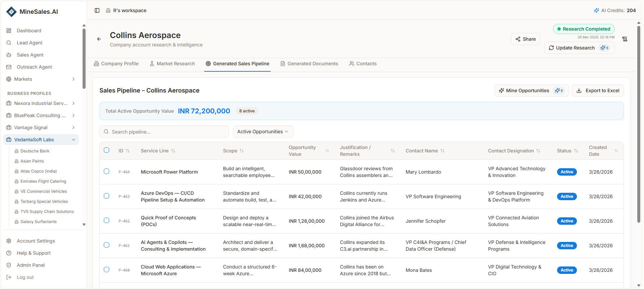This screenshot has height=289, width=644.
Task: Open Terberg Special Vehicles account
Action: pos(44,202)
